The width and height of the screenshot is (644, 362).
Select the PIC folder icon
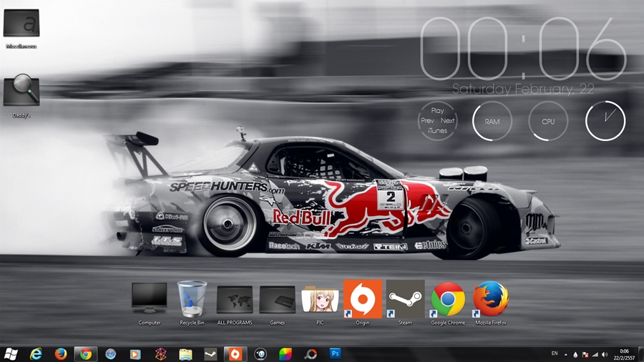point(320,299)
